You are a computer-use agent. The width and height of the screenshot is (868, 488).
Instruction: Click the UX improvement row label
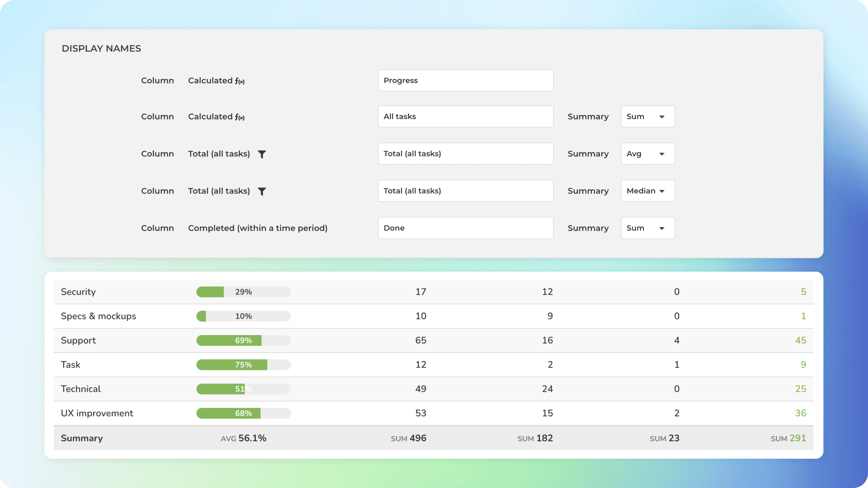point(97,413)
